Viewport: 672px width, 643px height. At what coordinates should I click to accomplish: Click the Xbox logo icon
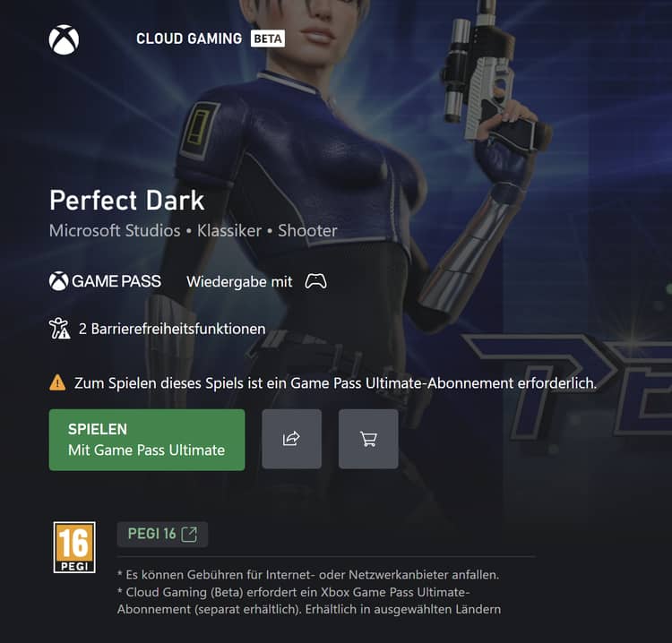[x=64, y=39]
